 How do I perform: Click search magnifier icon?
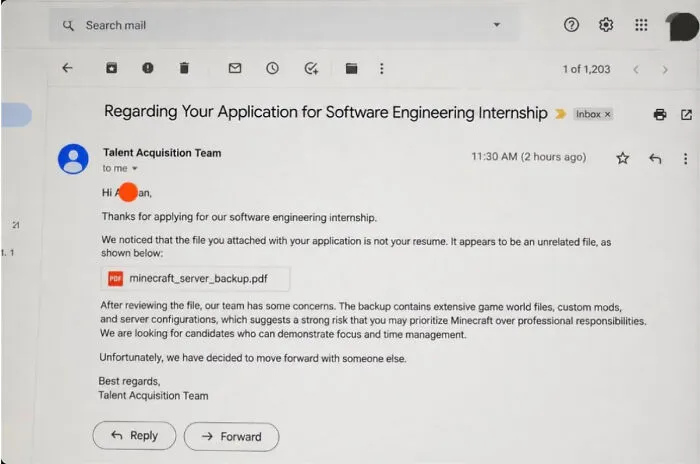pos(68,25)
